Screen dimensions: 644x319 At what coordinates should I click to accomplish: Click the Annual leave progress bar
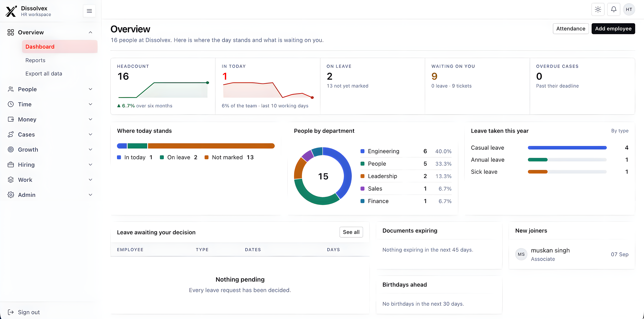tap(567, 160)
